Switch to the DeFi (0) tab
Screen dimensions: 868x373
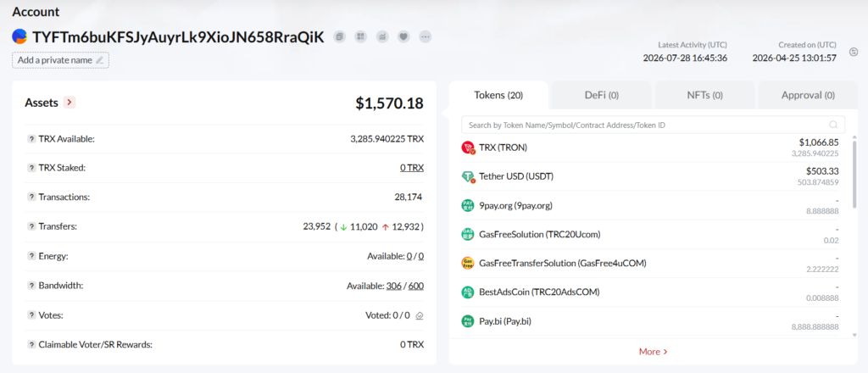coord(602,95)
